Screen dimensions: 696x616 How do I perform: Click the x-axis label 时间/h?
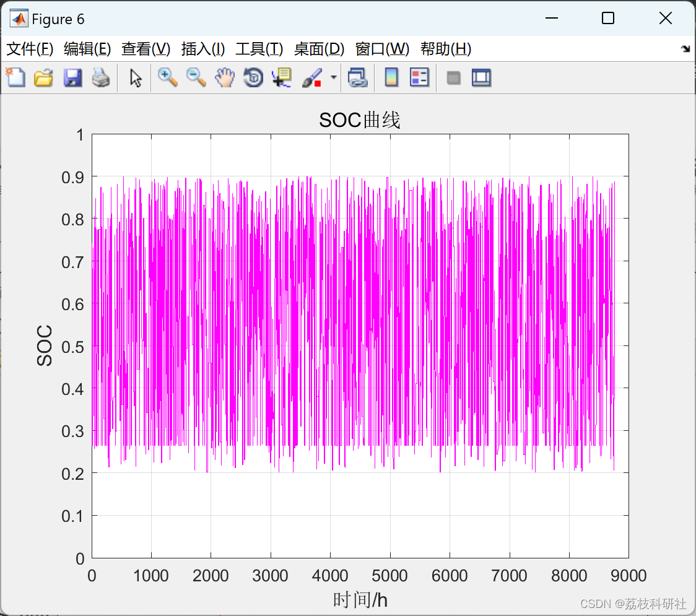[360, 599]
